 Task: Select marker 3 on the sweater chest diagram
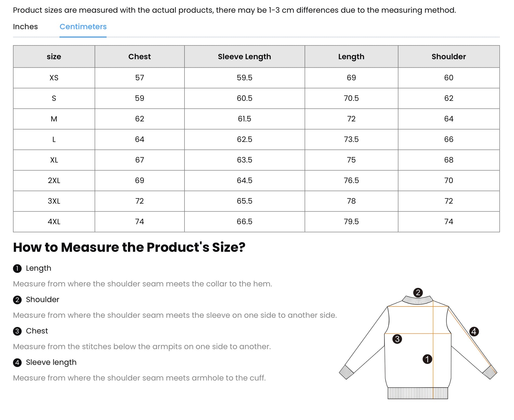click(397, 339)
